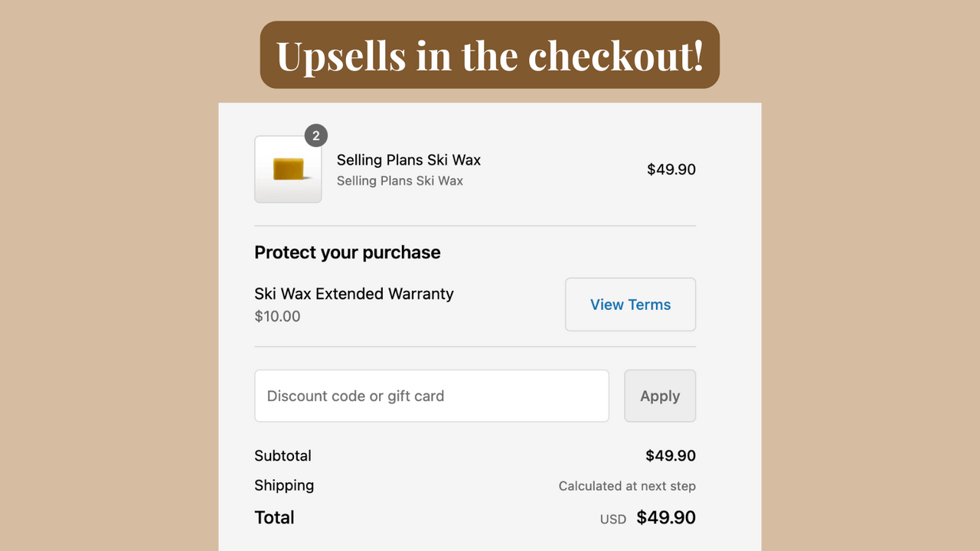Click the warranty $10.00 price label
Viewport: 980px width, 551px height.
(x=277, y=315)
